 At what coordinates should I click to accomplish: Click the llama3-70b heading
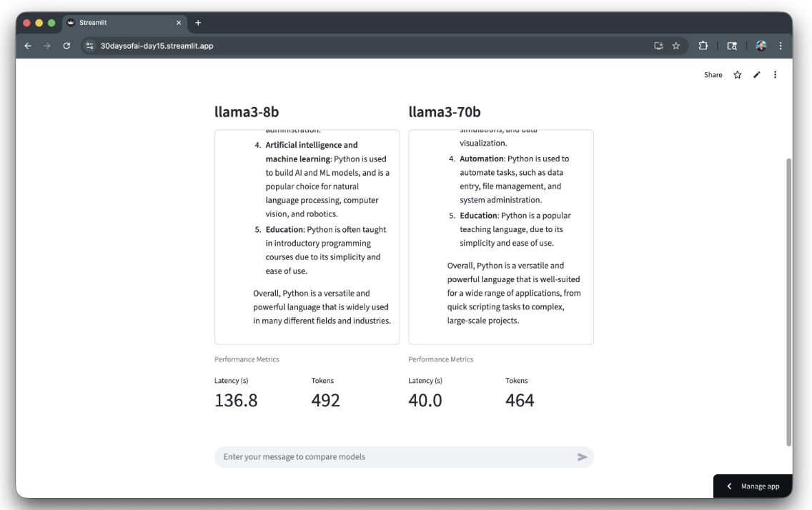click(445, 111)
